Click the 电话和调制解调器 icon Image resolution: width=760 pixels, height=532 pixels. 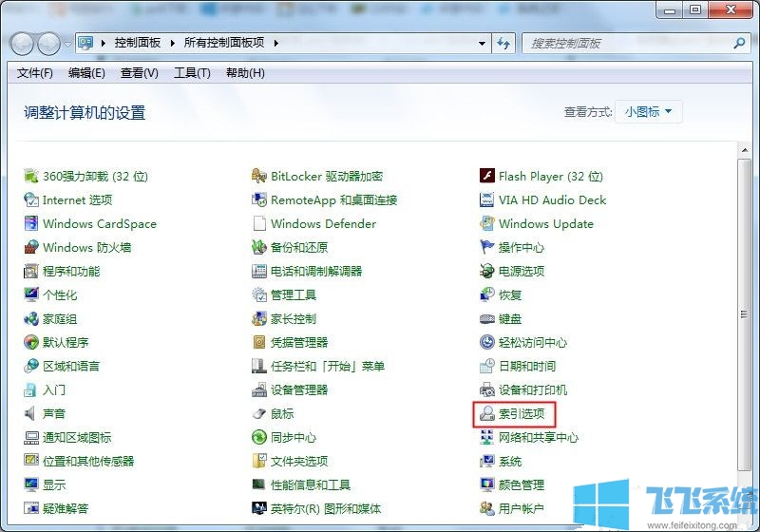(x=259, y=271)
